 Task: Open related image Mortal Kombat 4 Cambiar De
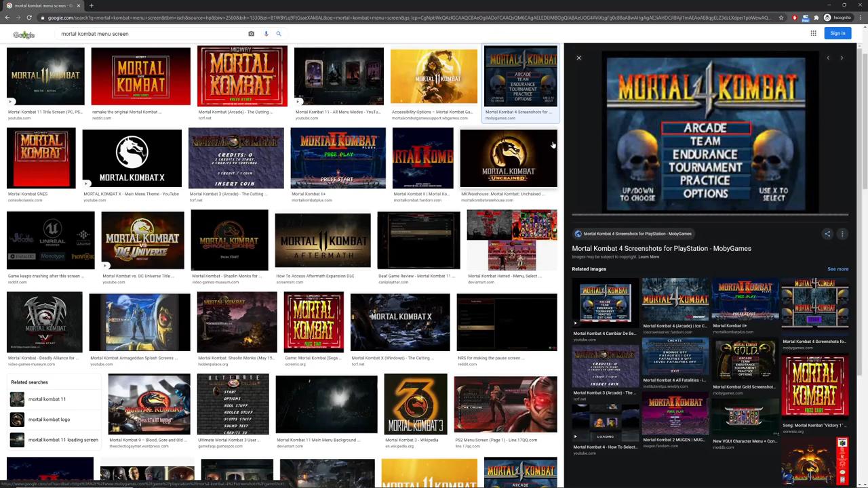606,303
